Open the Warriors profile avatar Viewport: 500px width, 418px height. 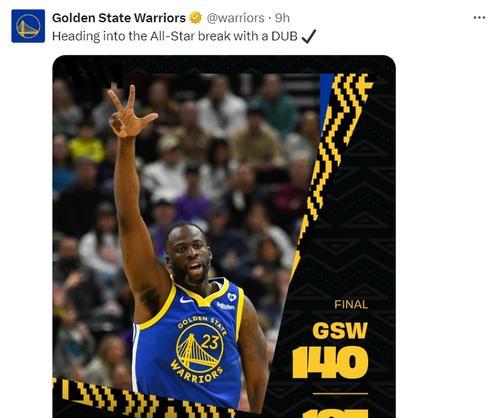point(28,26)
